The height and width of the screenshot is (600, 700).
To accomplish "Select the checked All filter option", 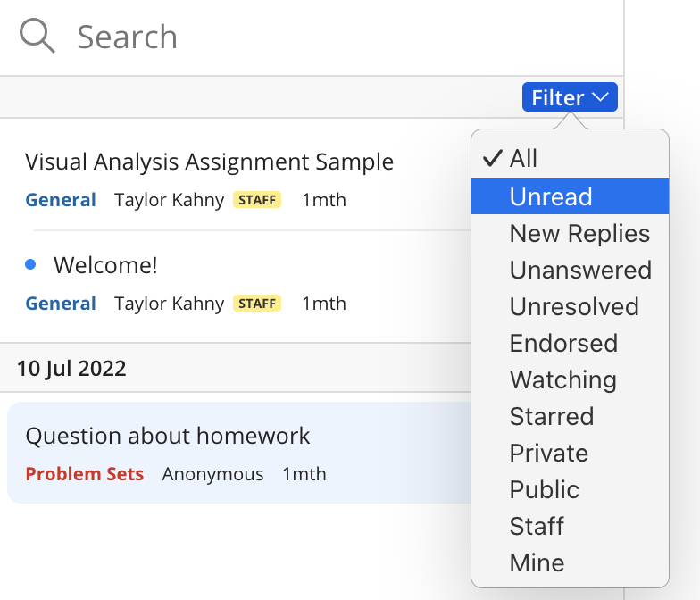I will click(524, 159).
